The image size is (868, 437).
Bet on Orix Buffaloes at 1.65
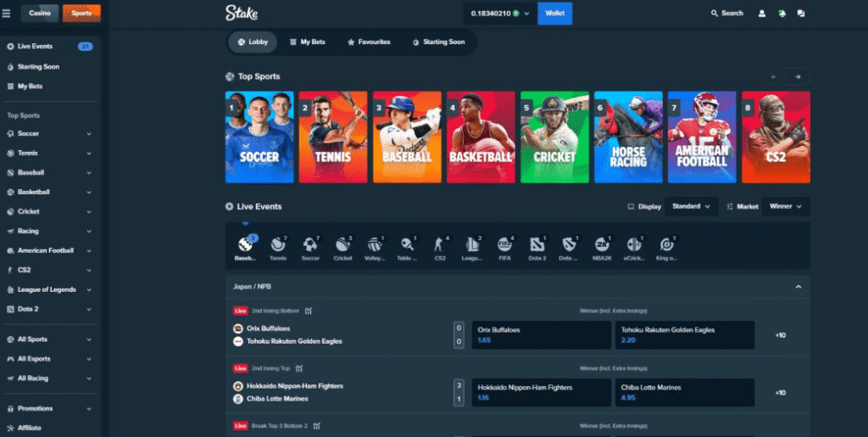pyautogui.click(x=541, y=334)
